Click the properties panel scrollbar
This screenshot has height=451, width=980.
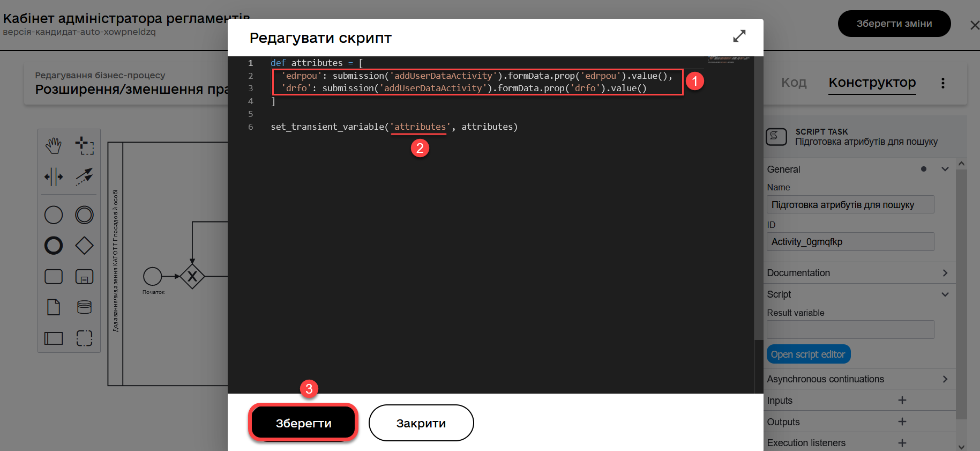961,294
